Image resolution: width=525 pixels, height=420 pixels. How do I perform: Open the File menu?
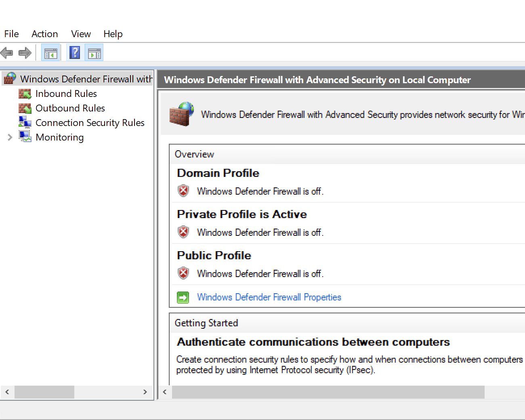(x=11, y=34)
